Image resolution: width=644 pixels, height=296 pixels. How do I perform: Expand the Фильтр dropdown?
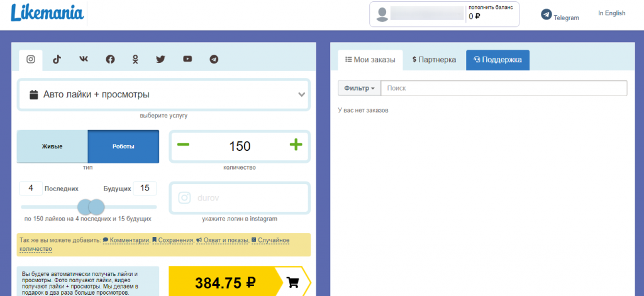(x=359, y=88)
